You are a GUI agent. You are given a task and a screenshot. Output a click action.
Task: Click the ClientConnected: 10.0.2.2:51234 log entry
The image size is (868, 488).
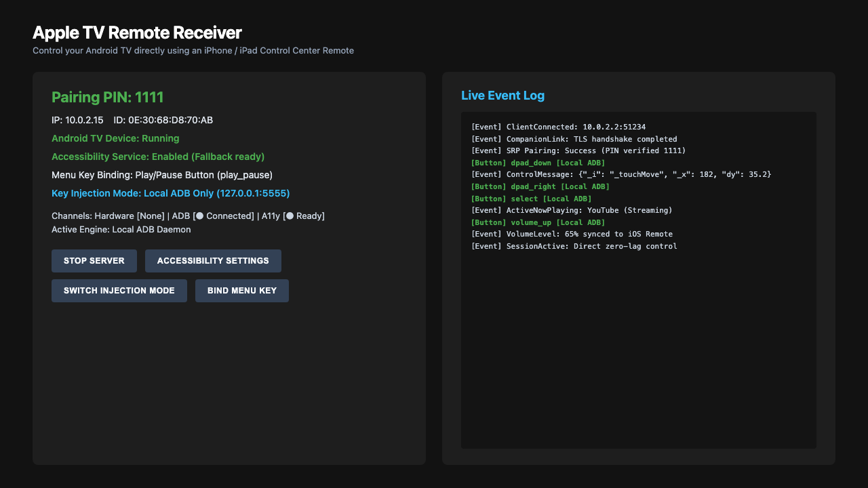558,127
